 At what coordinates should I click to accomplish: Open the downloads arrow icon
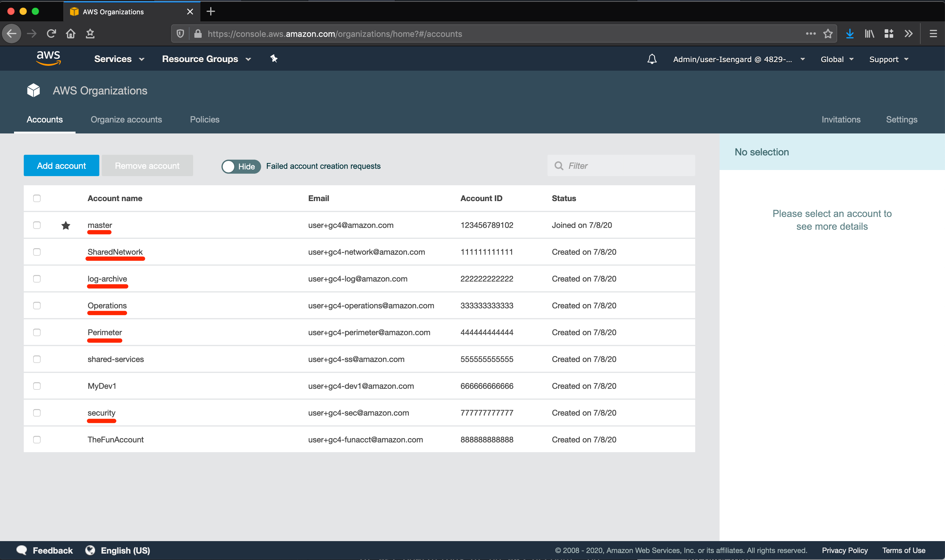click(850, 34)
